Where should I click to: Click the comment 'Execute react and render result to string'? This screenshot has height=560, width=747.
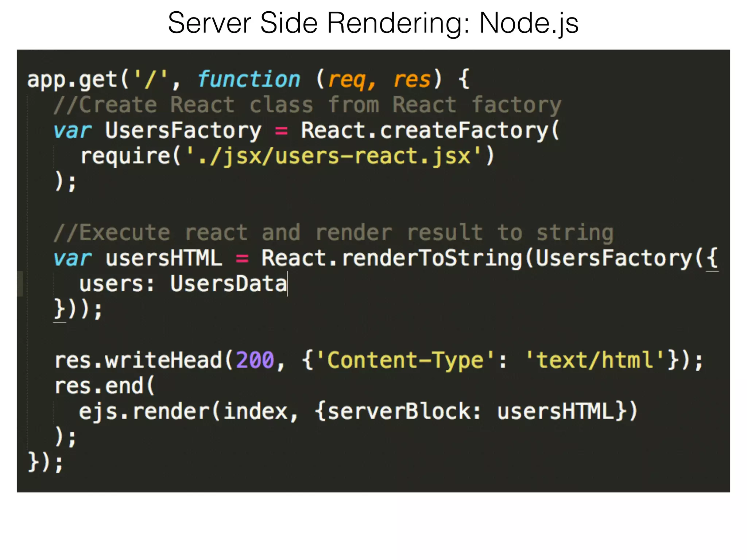pyautogui.click(x=333, y=233)
